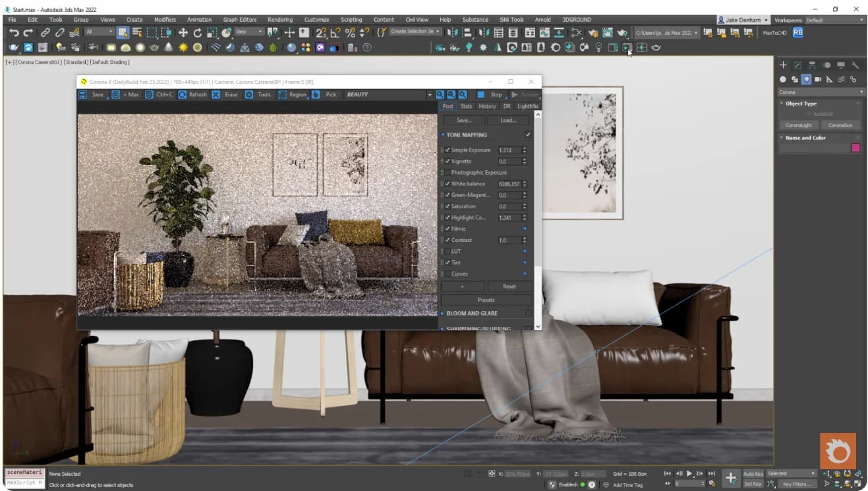The height and width of the screenshot is (491, 868).
Task: Click the yellow sun light icon in toolbar
Action: (x=183, y=47)
